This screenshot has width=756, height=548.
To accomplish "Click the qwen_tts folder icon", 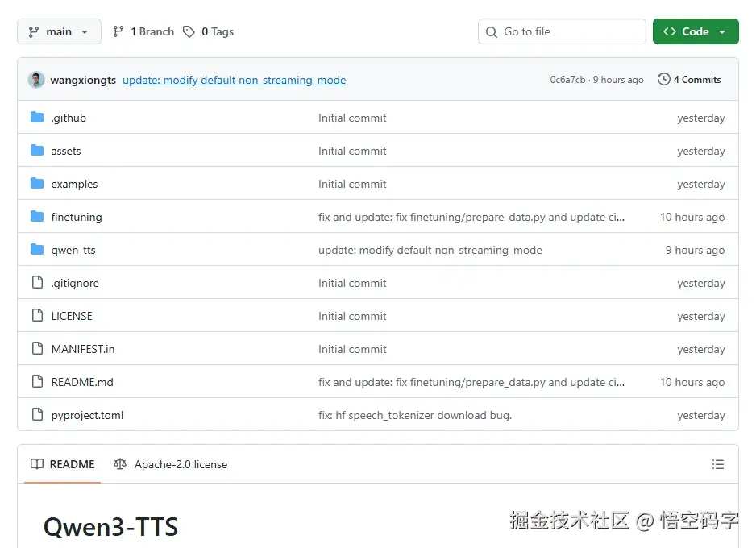I will pyautogui.click(x=37, y=249).
